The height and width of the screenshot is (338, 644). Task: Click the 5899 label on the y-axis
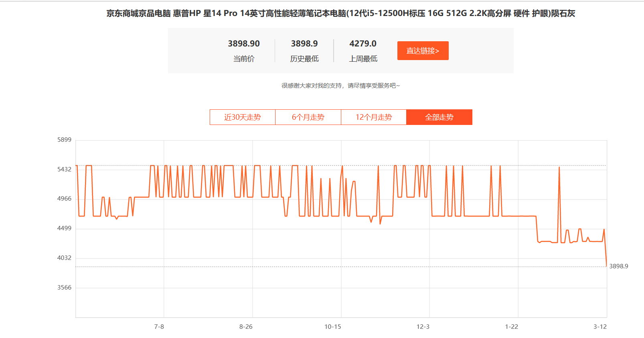point(64,140)
